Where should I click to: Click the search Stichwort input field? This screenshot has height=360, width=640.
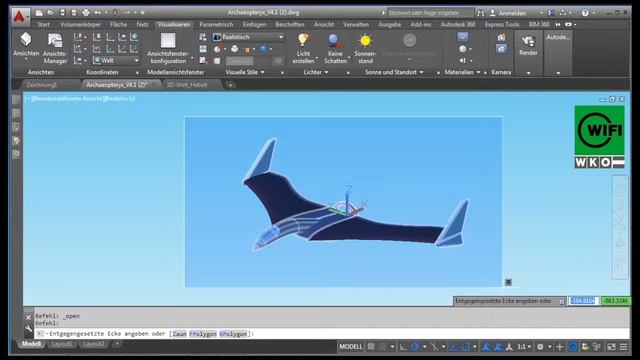click(430, 13)
